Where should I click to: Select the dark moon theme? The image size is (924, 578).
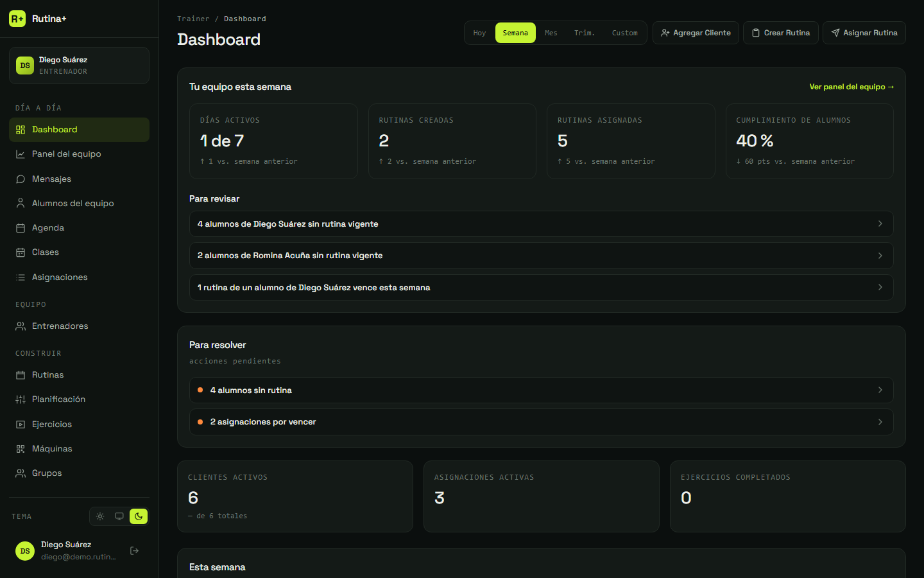(x=139, y=516)
